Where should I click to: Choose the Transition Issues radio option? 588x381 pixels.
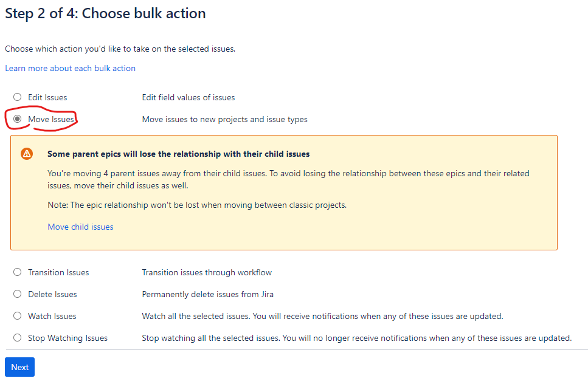coord(17,272)
